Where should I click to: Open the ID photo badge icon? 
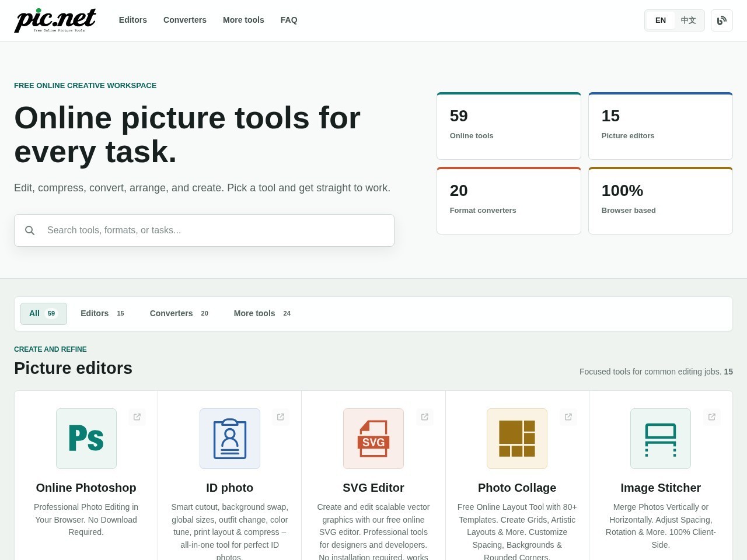click(230, 439)
